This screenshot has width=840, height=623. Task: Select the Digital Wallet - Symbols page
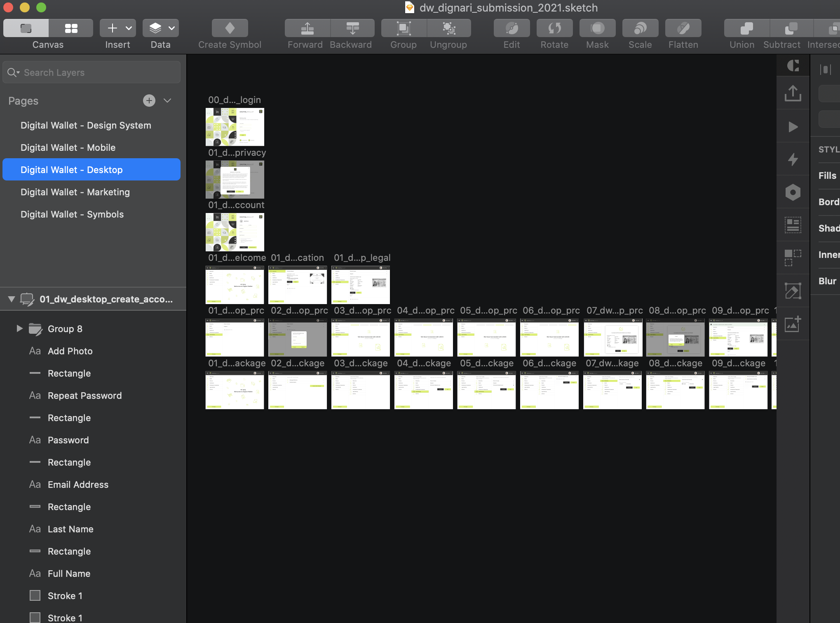click(72, 214)
